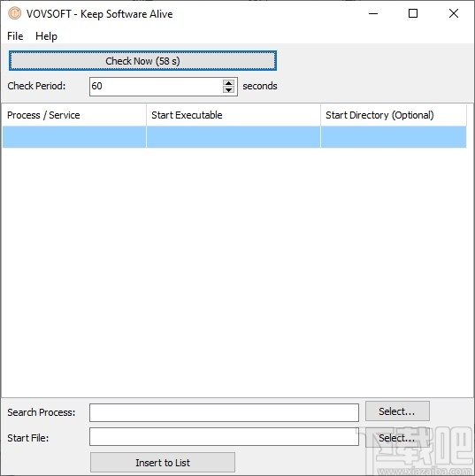This screenshot has height=476, width=475.
Task: Increase Check Period with up arrow
Action: click(228, 82)
